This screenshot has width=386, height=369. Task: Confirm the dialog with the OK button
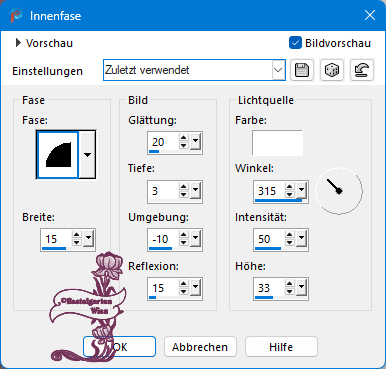pyautogui.click(x=119, y=347)
